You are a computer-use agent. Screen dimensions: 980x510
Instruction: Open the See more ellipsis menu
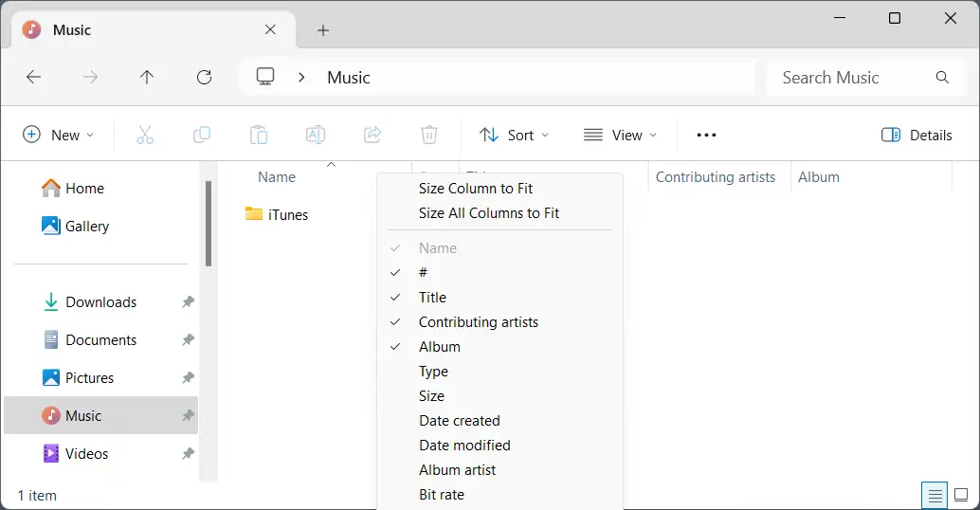click(x=706, y=135)
